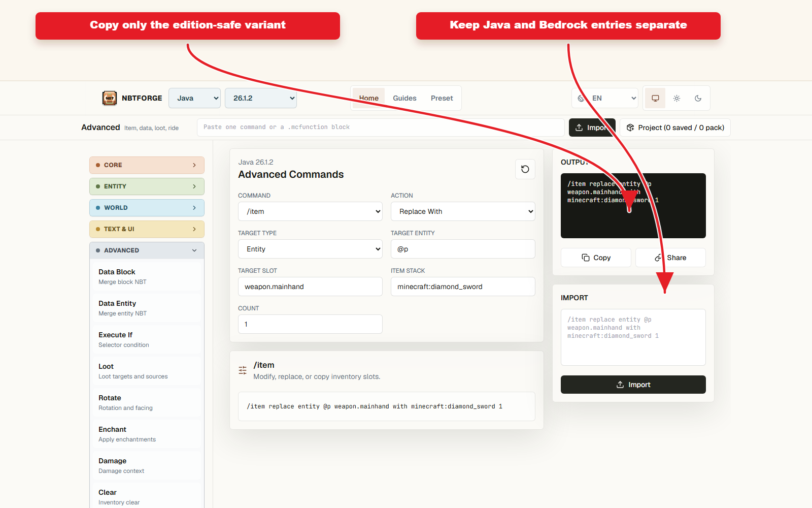Expand the CORE category
Screen dimensions: 812x508
(x=147, y=165)
